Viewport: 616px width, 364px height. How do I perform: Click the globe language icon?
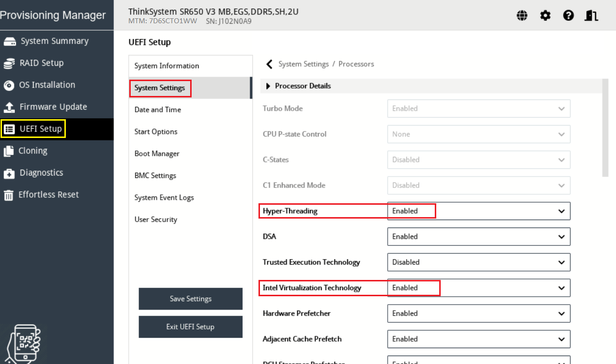coord(522,16)
